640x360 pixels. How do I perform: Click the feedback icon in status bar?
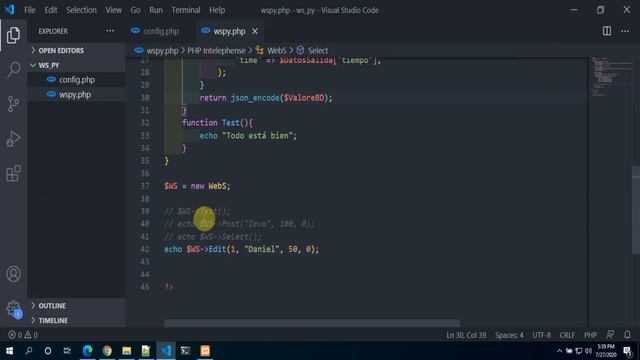click(610, 335)
